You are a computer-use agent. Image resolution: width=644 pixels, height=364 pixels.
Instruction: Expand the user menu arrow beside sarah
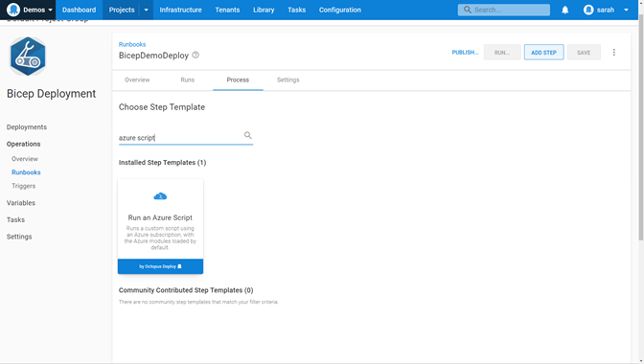click(626, 10)
